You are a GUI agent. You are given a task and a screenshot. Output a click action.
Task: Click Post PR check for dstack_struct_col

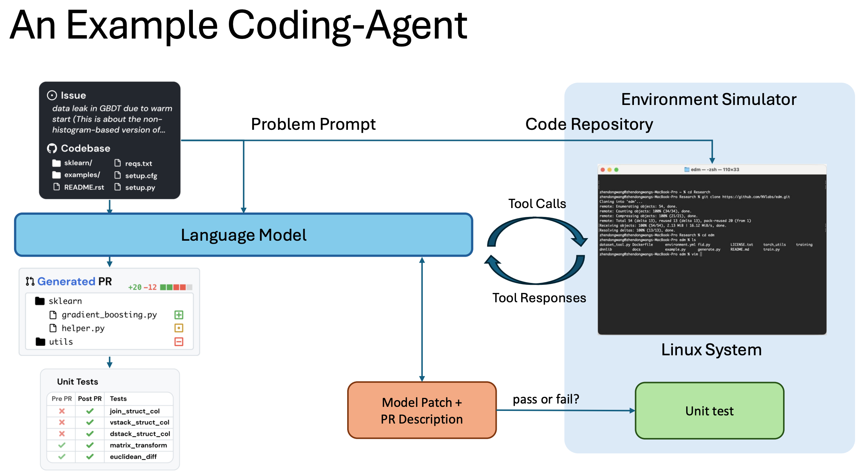[90, 434]
